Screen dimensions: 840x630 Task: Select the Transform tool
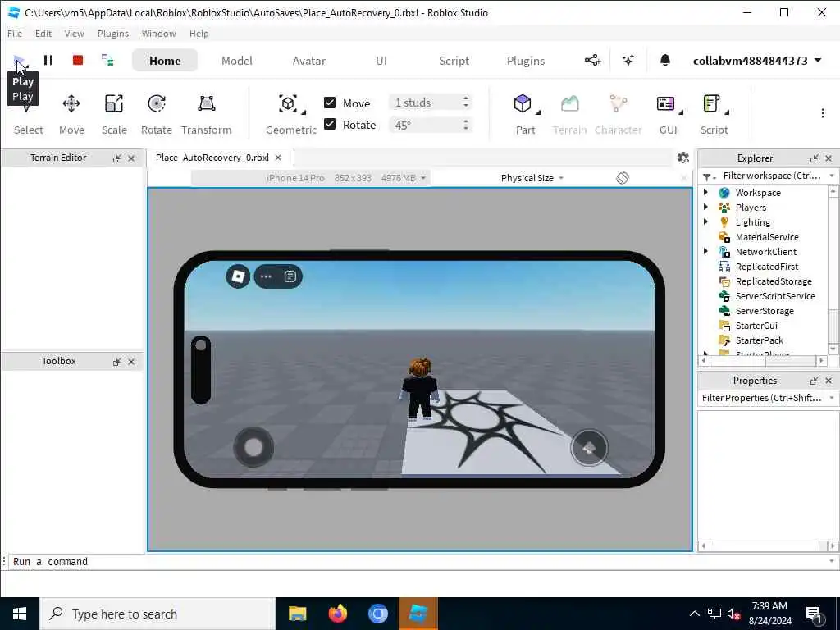pyautogui.click(x=206, y=114)
